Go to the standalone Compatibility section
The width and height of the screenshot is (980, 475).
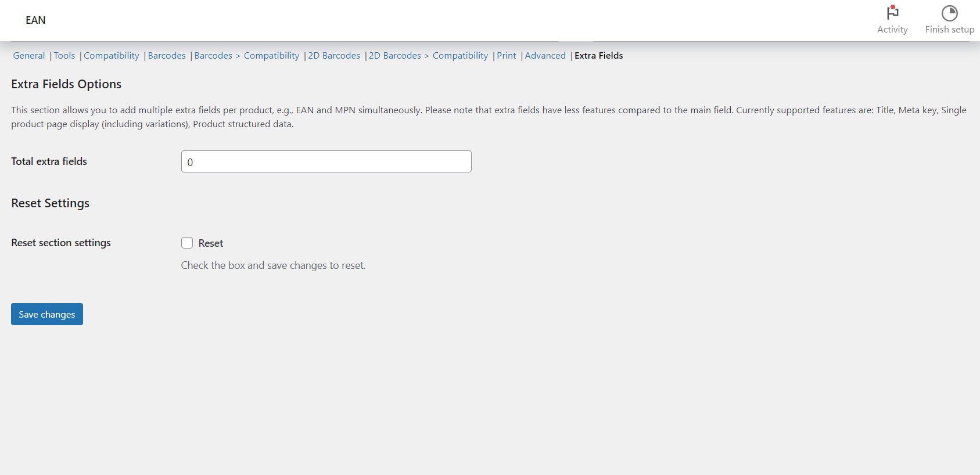(112, 56)
